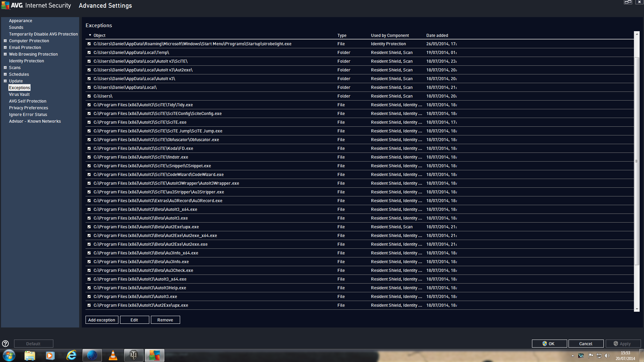Expand the Computer Protection tree node
The image size is (644, 362).
tap(5, 41)
